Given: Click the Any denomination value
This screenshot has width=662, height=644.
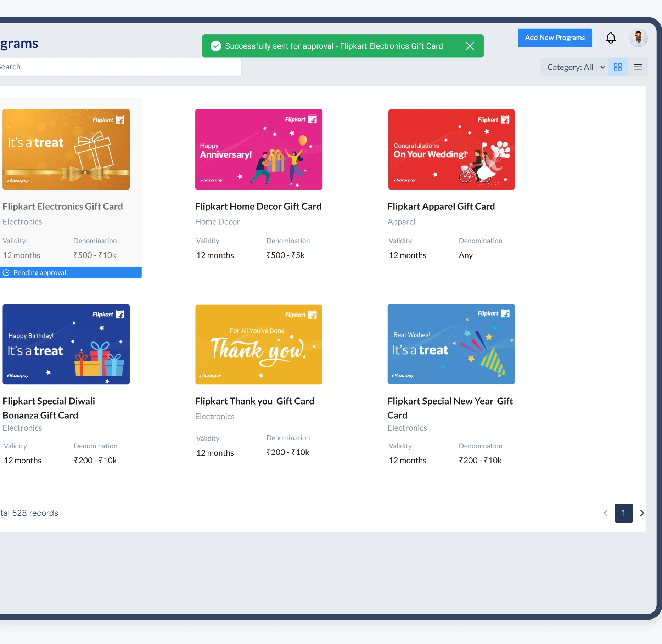Looking at the screenshot, I should (x=466, y=255).
